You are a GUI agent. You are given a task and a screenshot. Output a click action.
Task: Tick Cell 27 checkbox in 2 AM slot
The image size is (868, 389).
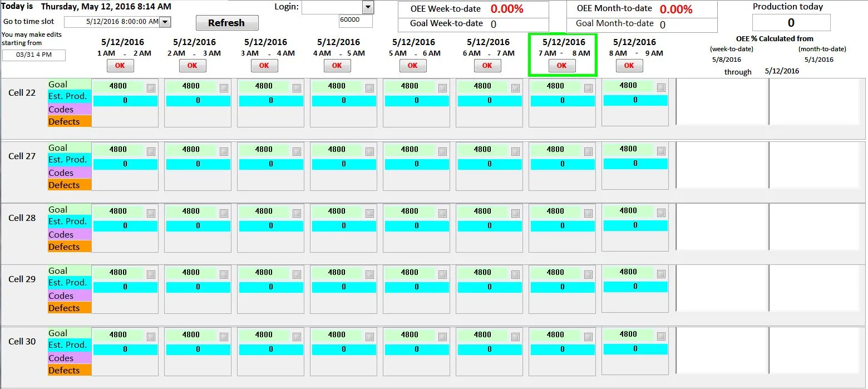[224, 151]
